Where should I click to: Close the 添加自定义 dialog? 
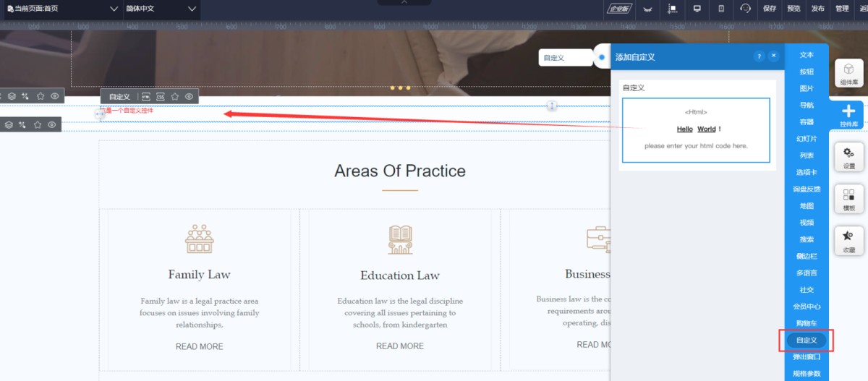coord(773,56)
